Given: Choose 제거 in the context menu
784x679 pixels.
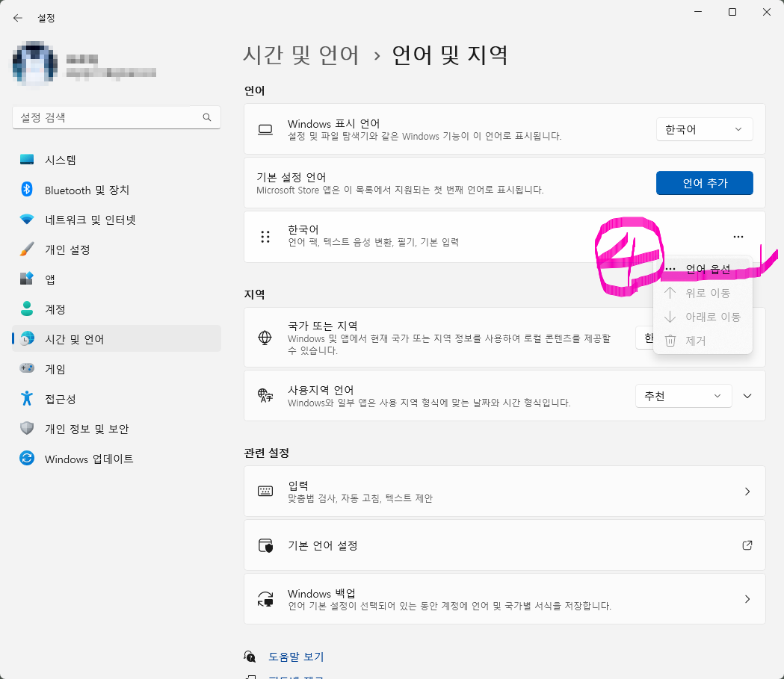Looking at the screenshot, I should coord(703,341).
